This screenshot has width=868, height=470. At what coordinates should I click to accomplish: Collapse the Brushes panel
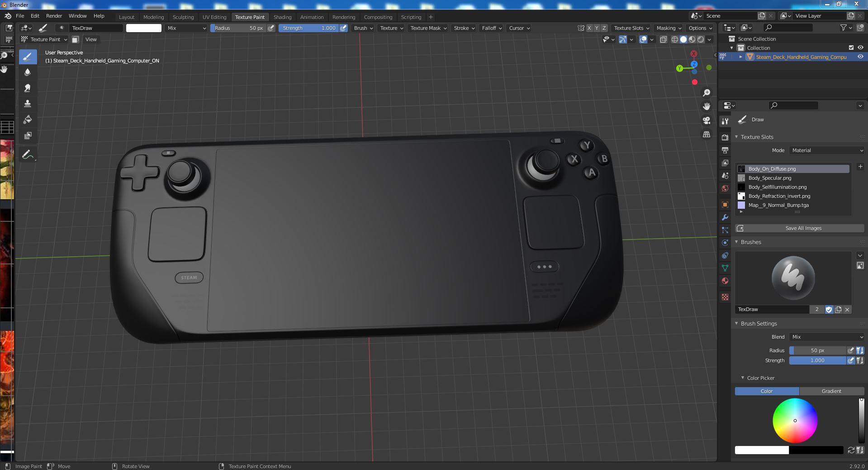pyautogui.click(x=736, y=242)
